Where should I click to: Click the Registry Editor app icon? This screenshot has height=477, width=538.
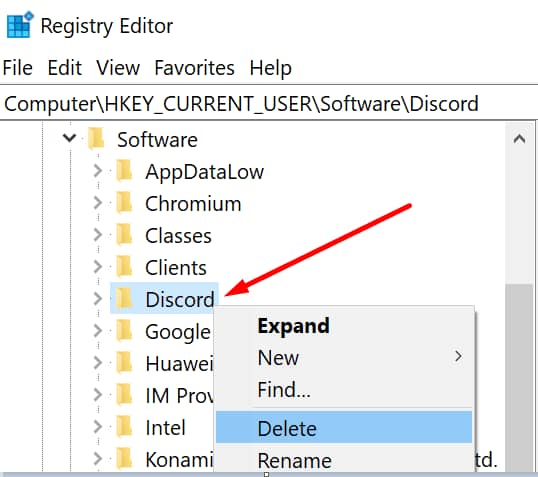coord(20,25)
